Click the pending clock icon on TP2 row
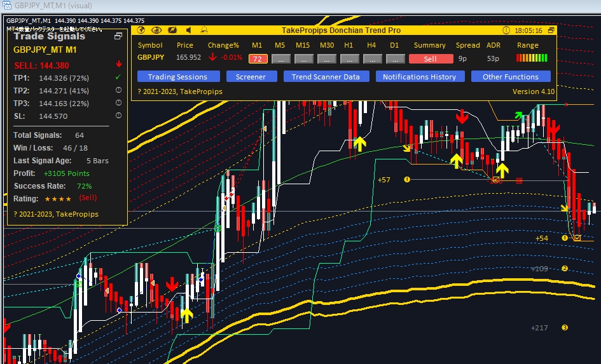The height and width of the screenshot is (364, 601). tap(118, 90)
